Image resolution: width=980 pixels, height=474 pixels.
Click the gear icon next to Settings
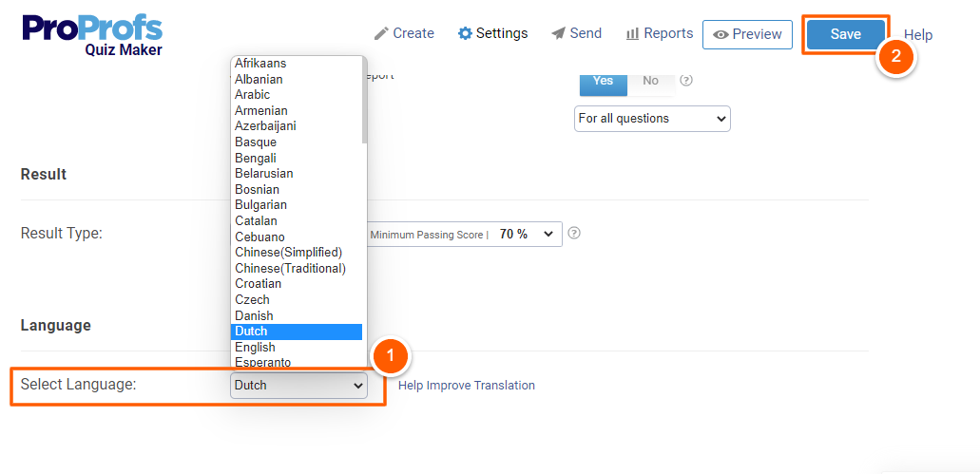(x=465, y=33)
